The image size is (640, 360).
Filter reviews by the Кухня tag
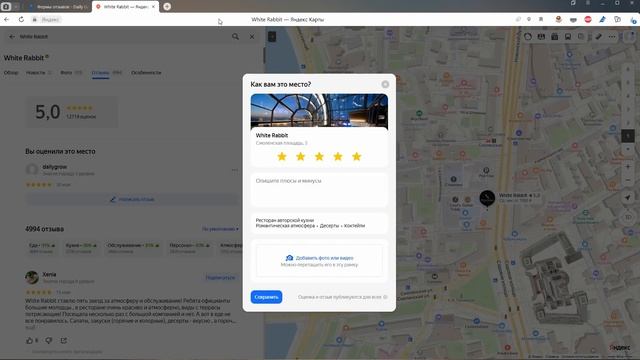(81, 248)
